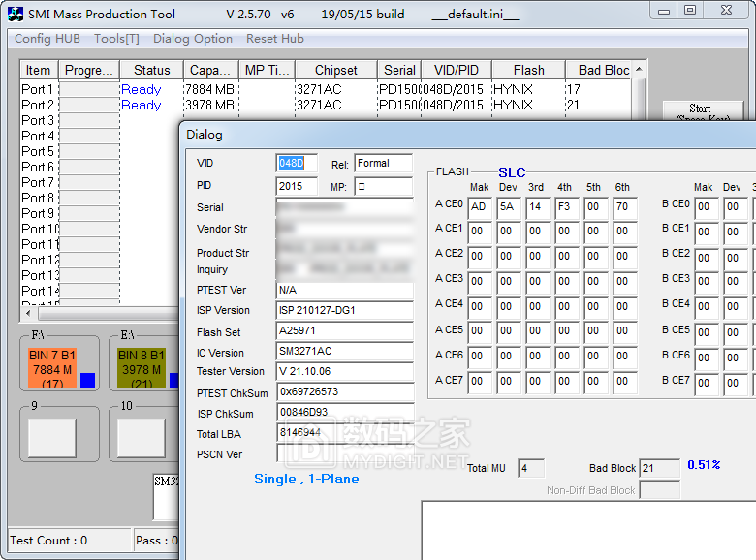Close the SMI Mass Production Tool window
This screenshot has width=756, height=560.
(727, 11)
